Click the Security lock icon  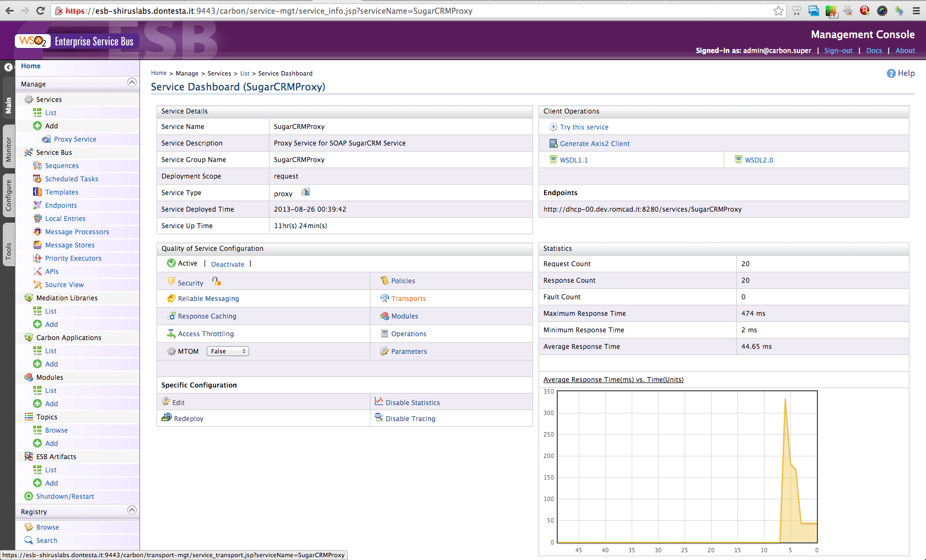(x=217, y=282)
